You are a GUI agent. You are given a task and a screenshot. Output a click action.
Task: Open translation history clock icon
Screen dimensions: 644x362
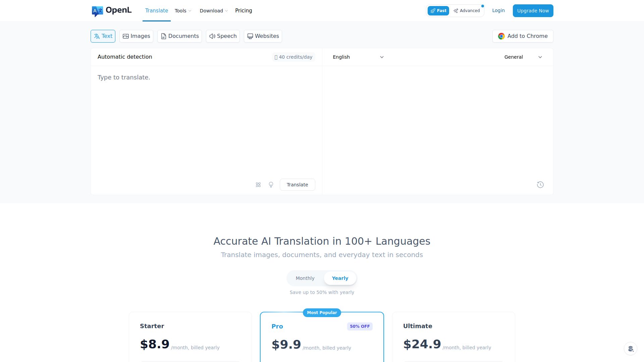tap(540, 185)
